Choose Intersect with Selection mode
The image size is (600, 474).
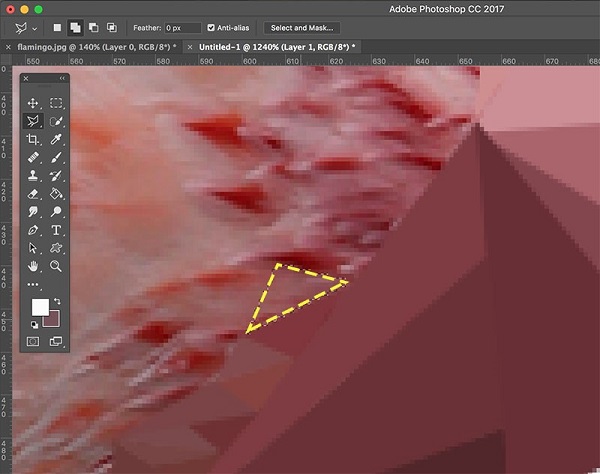coord(112,28)
